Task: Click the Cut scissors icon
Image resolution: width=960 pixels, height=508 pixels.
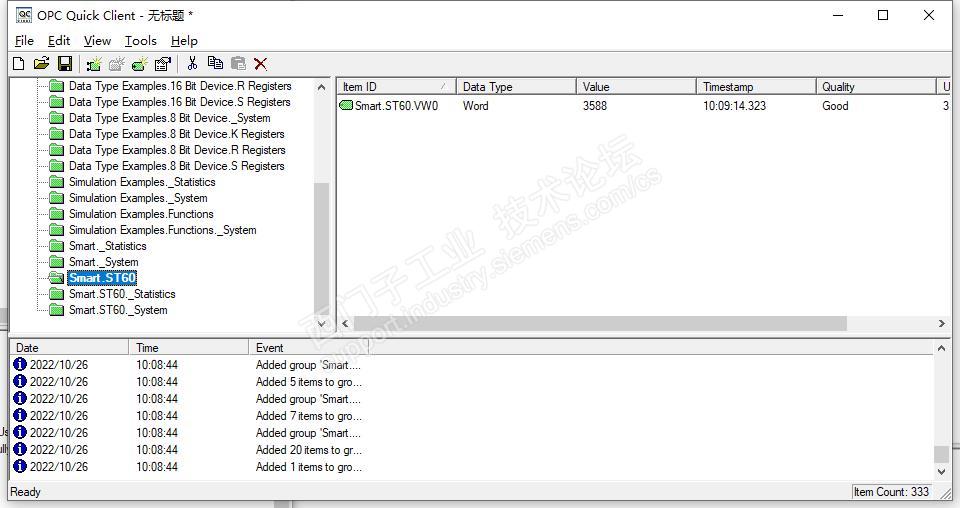Action: tap(192, 63)
